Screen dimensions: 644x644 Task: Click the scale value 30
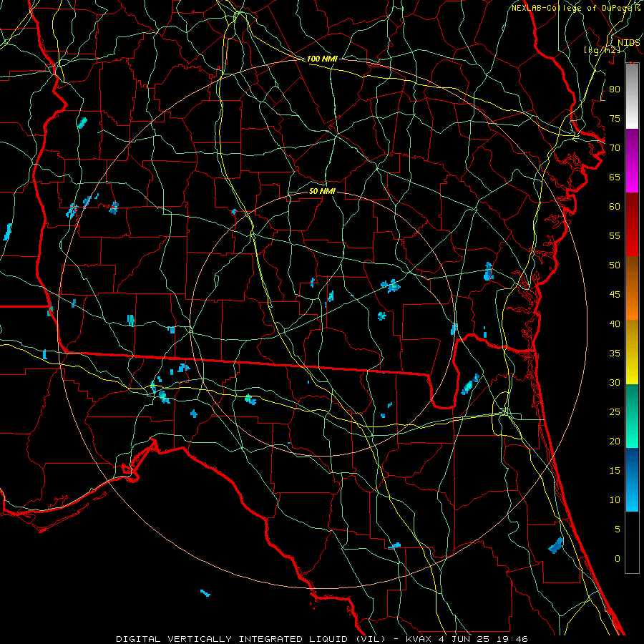coord(615,382)
